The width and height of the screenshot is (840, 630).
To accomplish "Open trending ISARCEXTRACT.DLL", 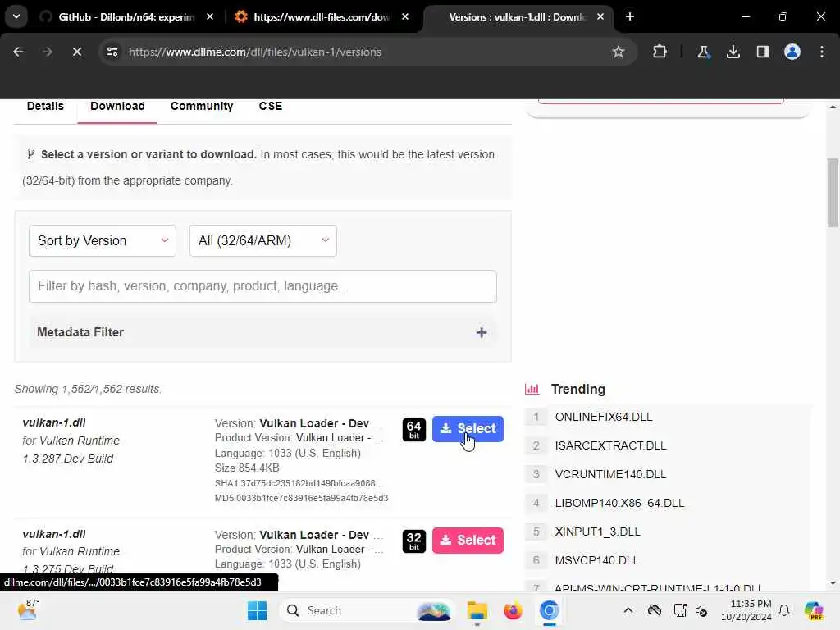I will point(610,445).
